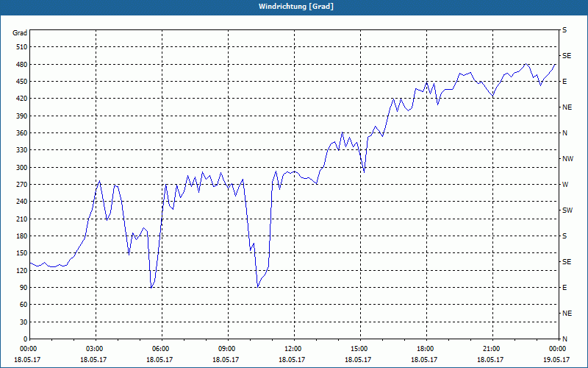
Task: Click the 18.05.17 date beneath 12:00
Action: [292, 359]
